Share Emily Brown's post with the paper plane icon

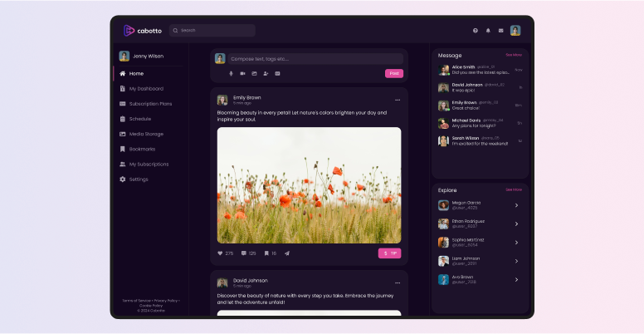287,253
